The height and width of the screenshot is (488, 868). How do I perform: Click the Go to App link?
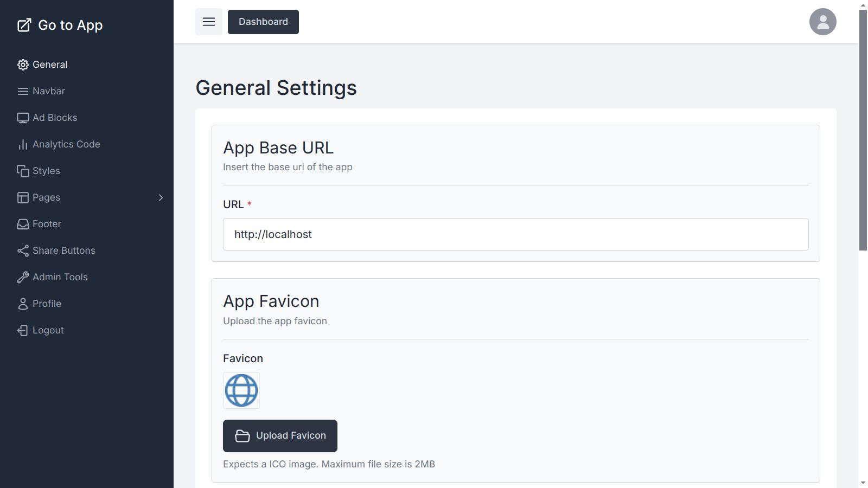[x=70, y=25]
